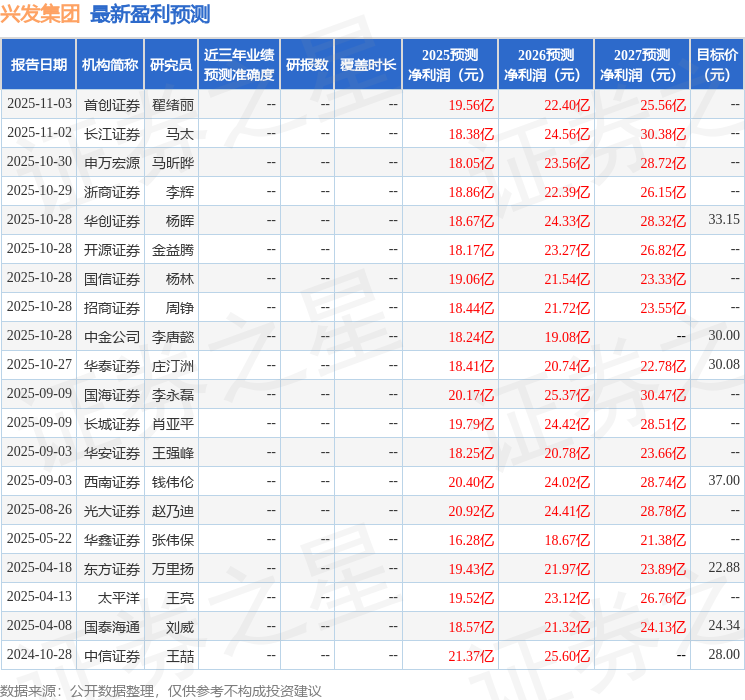Click the 浙商证券 institution cell
Viewport: 745px width, 700px height.
click(112, 192)
